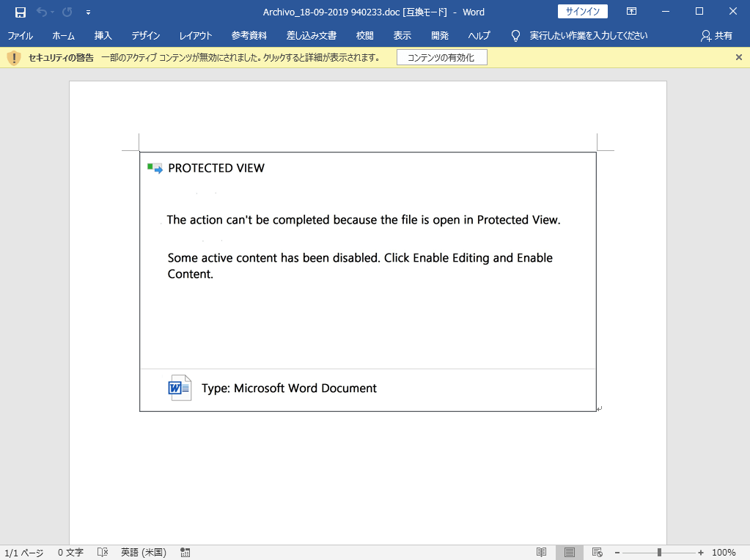This screenshot has height=560, width=750.
Task: Click the proofing spelling check icon
Action: (103, 553)
